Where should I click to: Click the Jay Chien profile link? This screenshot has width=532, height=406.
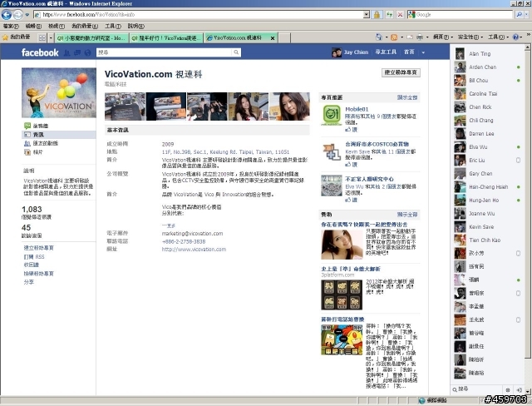pos(350,52)
